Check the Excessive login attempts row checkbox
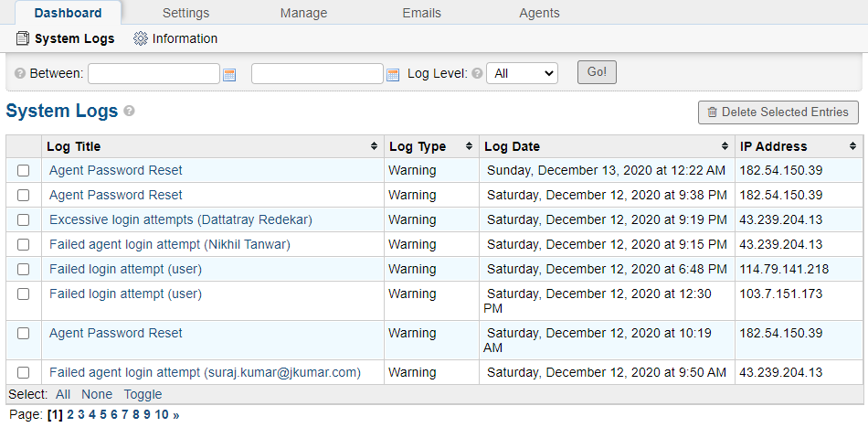Screen dimensions: 868x438 point(23,219)
